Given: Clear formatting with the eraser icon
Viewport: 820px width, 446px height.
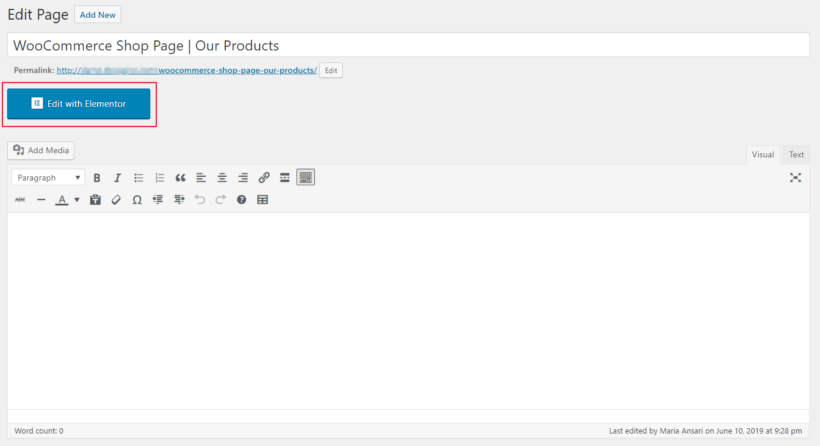Looking at the screenshot, I should [116, 200].
